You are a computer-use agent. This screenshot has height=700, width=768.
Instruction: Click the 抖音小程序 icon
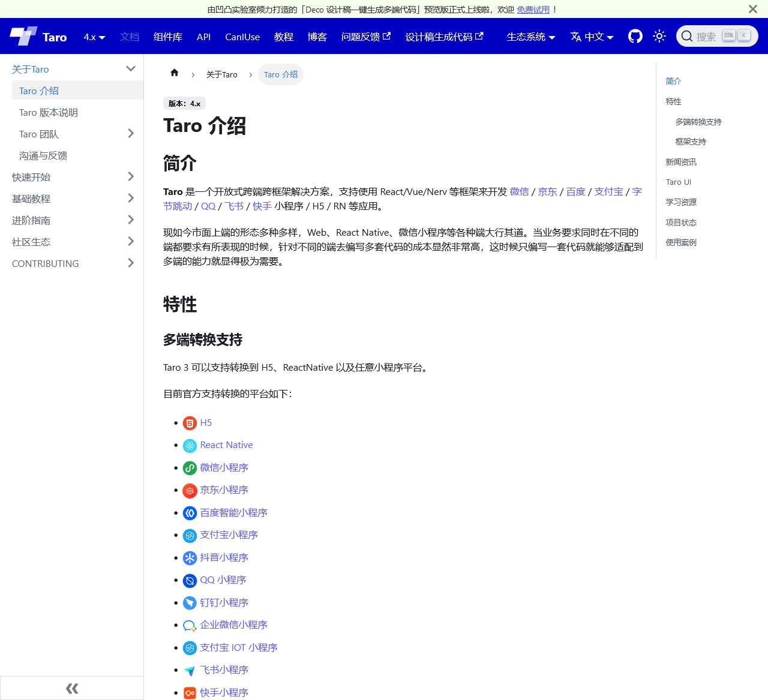(190, 558)
